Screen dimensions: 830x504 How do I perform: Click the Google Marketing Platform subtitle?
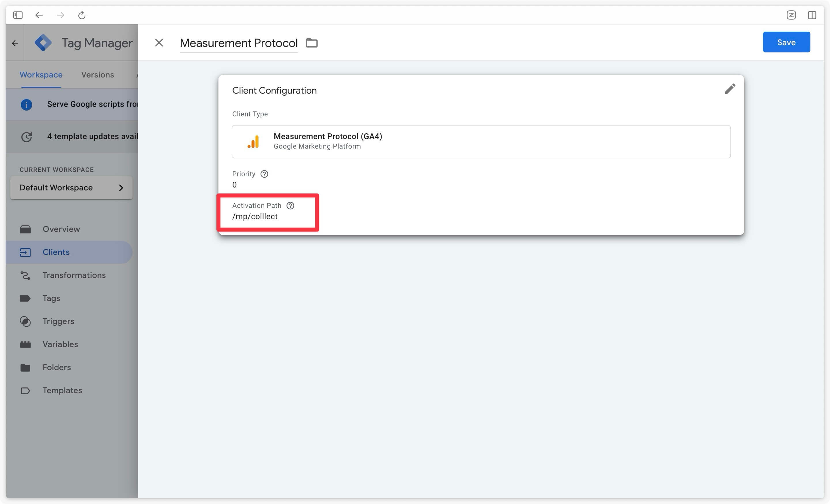[317, 147]
